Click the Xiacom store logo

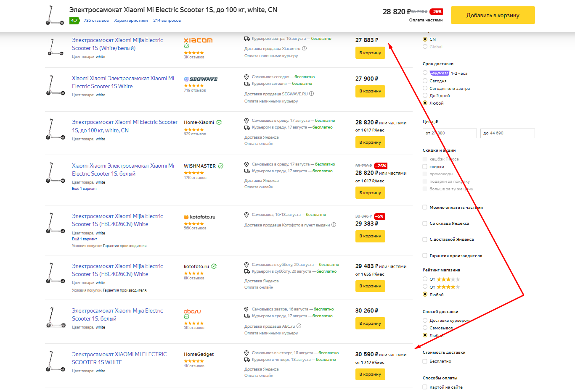click(x=198, y=40)
